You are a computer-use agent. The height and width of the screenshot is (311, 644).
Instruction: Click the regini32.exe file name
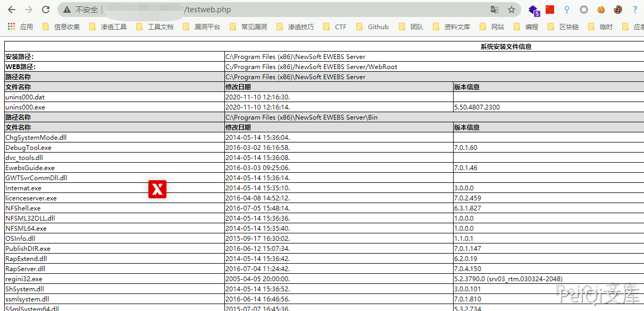pyautogui.click(x=24, y=279)
